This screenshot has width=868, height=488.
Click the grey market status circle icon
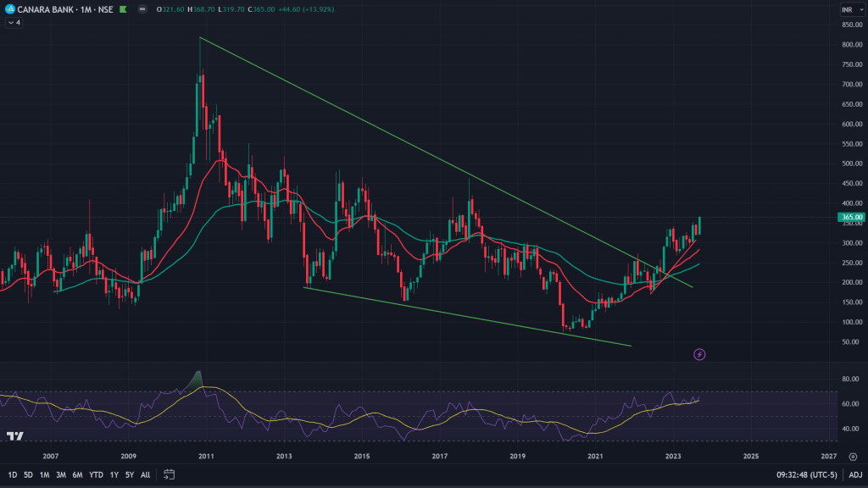(x=141, y=9)
